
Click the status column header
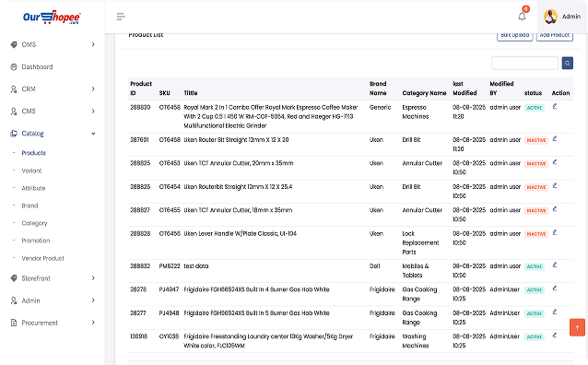coord(533,93)
